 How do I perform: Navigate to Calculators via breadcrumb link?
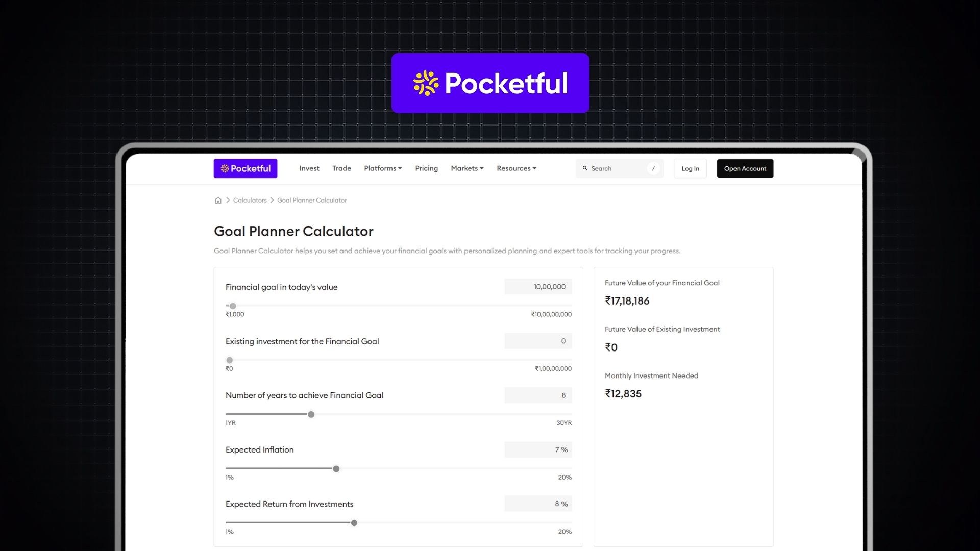click(250, 200)
